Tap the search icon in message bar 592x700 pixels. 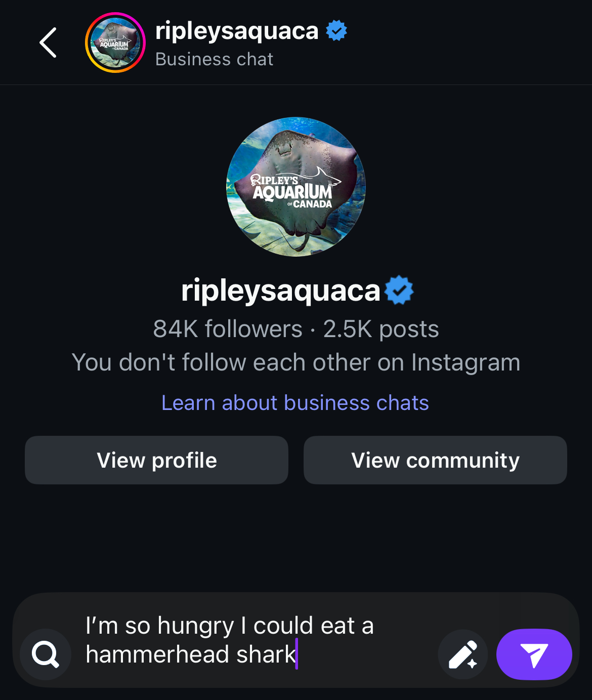46,654
